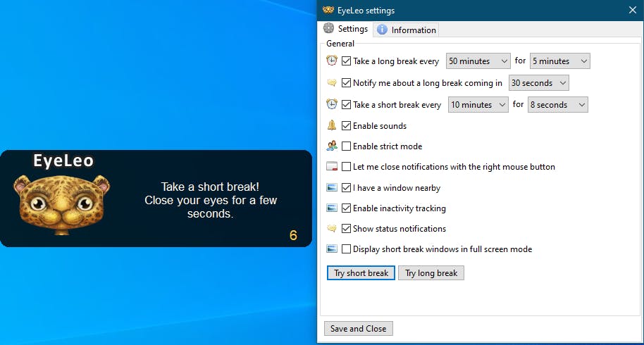Screen dimensions: 644x345
Task: Click the countdown number 6 in notification
Action: click(x=293, y=235)
